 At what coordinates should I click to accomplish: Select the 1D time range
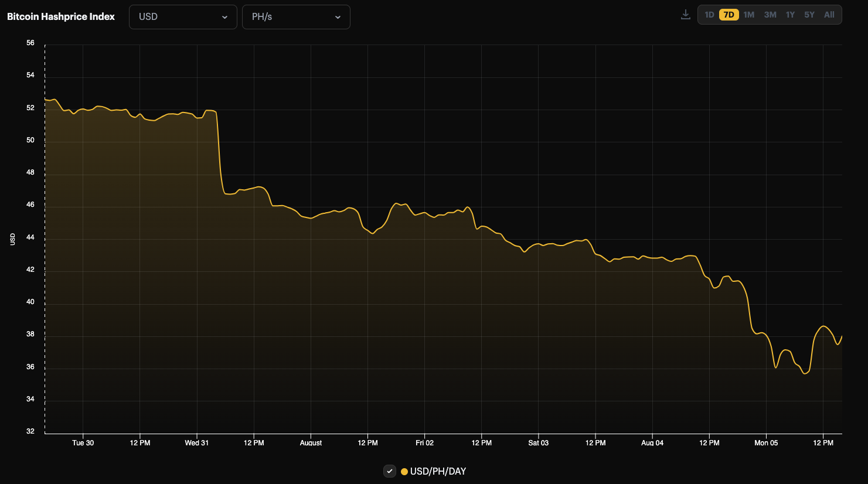(x=709, y=15)
